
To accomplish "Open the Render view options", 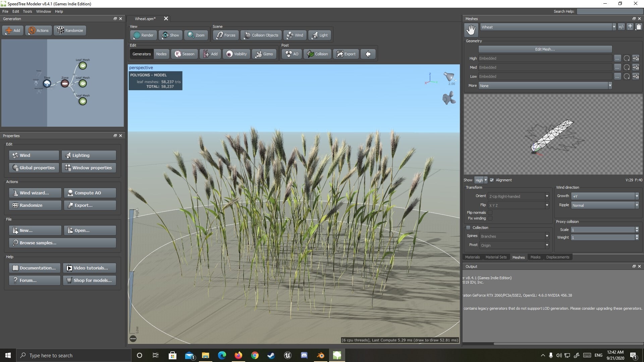I will [x=144, y=35].
